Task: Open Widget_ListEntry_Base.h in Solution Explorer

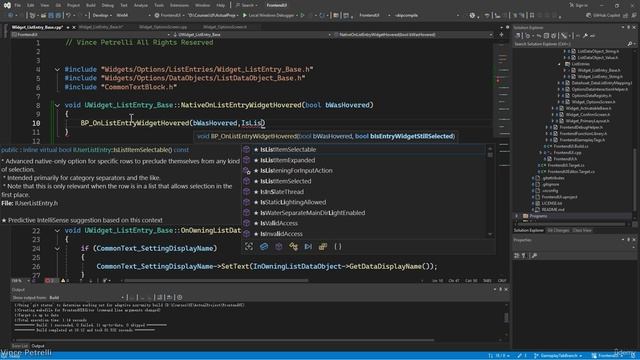Action: coord(598,70)
